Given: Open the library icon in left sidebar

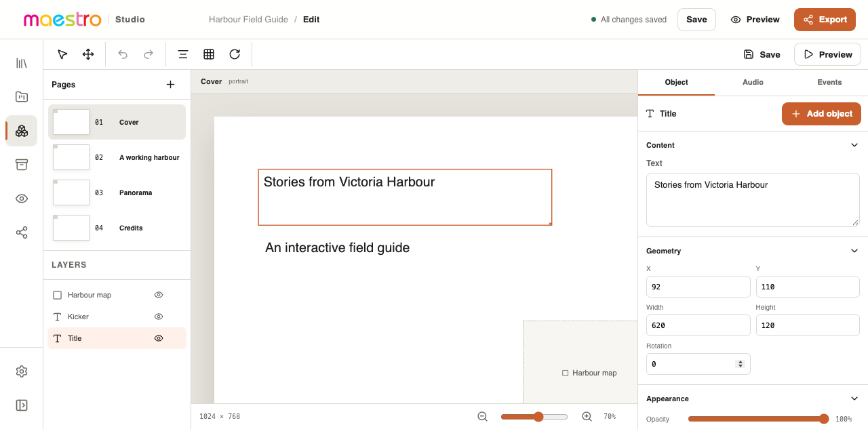Looking at the screenshot, I should (22, 63).
